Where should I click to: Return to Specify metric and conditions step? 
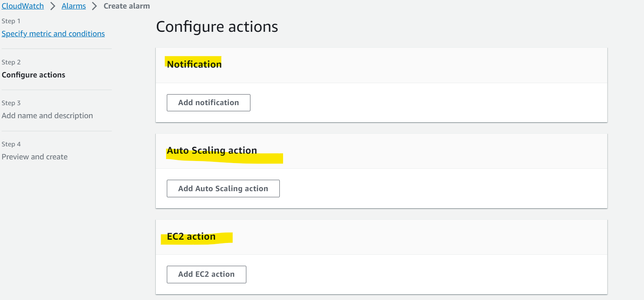[53, 34]
